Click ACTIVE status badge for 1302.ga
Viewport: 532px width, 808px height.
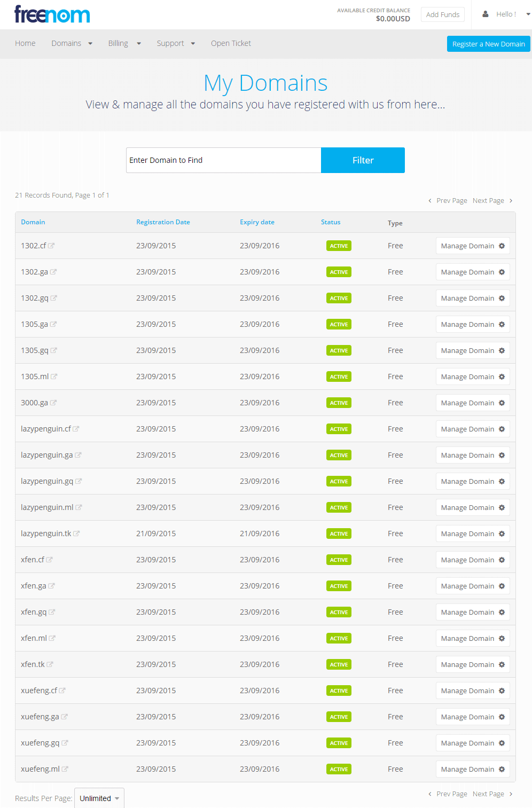[339, 272]
